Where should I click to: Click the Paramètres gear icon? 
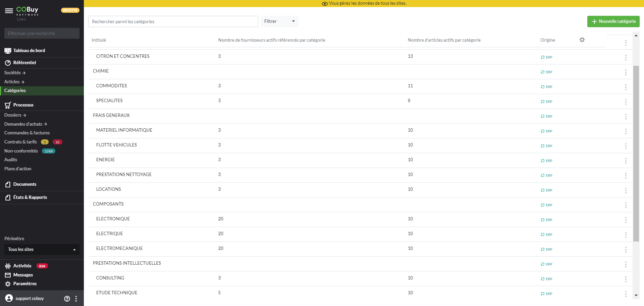[8, 284]
